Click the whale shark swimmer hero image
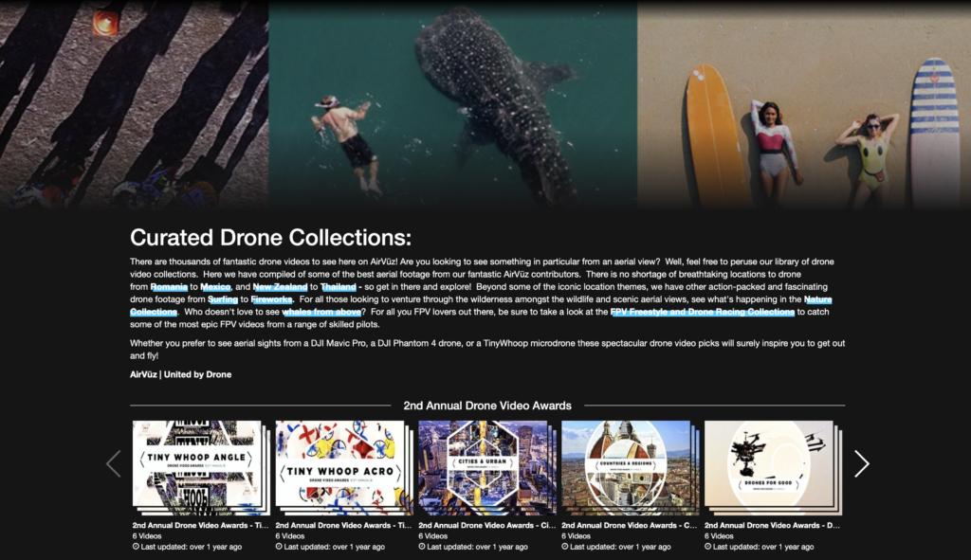Viewport: 971px width, 560px height. (x=453, y=102)
